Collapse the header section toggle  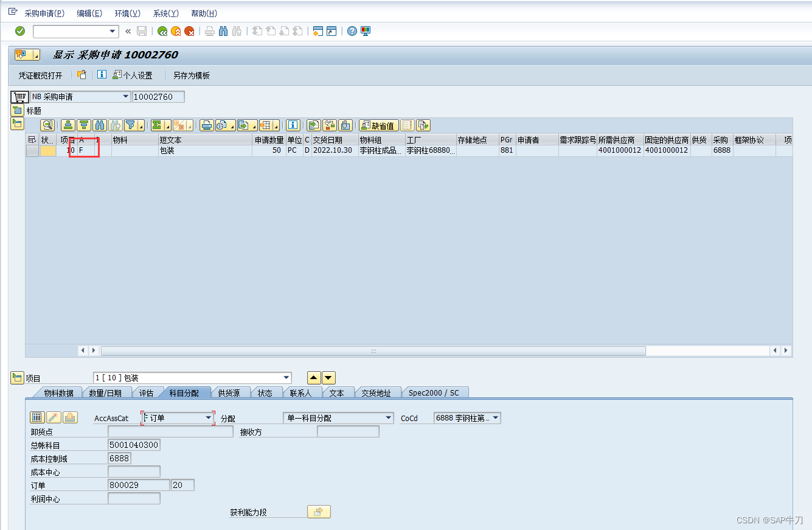click(x=17, y=110)
